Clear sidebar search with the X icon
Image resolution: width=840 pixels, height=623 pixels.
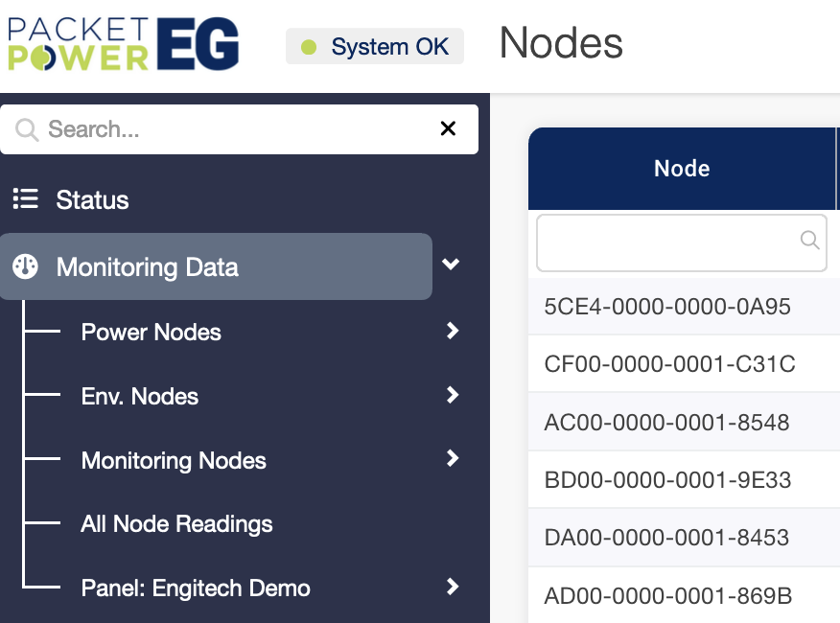[x=448, y=129]
